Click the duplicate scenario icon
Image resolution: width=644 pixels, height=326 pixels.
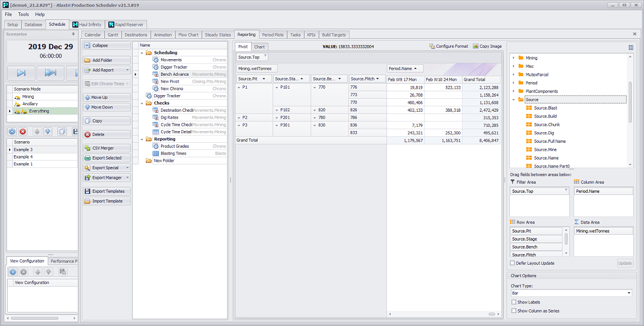pyautogui.click(x=62, y=131)
